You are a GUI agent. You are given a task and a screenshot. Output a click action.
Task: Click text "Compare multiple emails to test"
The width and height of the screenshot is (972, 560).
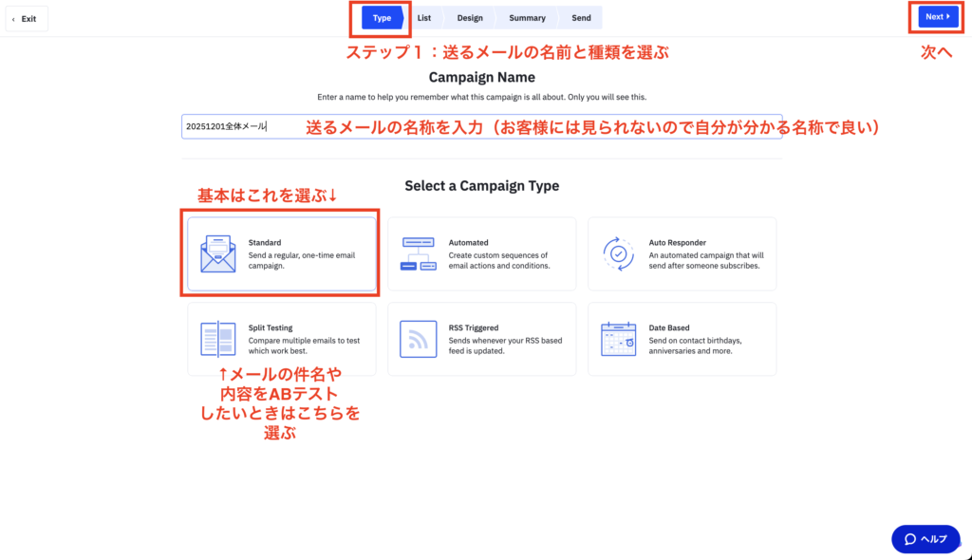[x=304, y=341]
